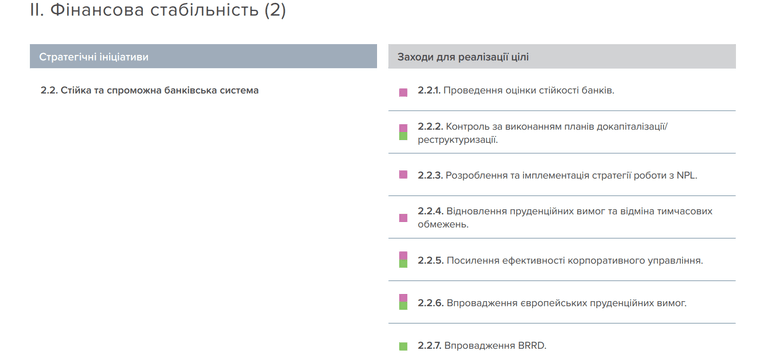Click the two-color marker beside item 2.2.5

coord(403,260)
